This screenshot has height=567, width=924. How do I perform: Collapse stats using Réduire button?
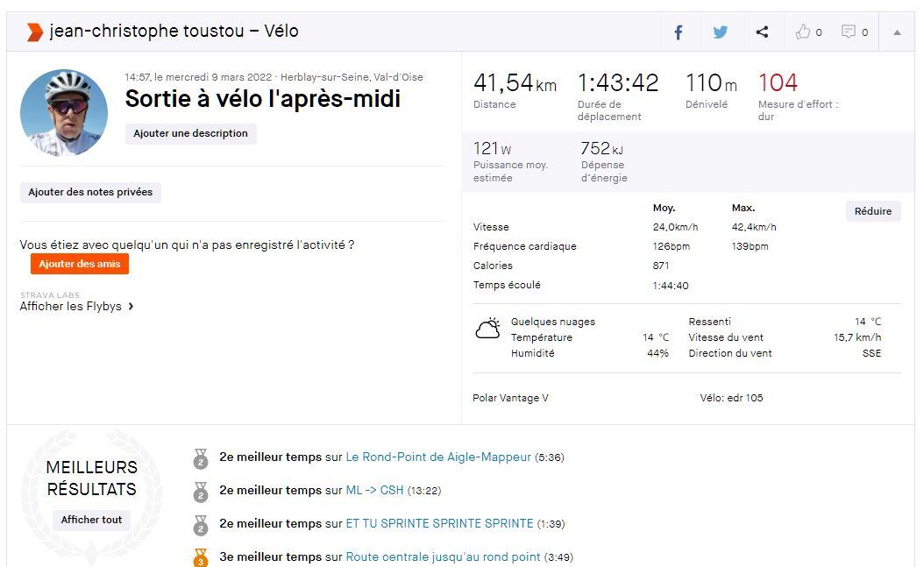pyautogui.click(x=873, y=211)
